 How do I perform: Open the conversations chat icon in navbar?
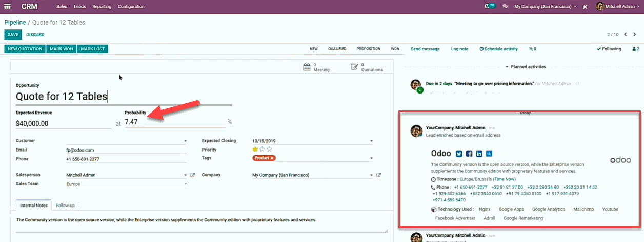tap(505, 7)
